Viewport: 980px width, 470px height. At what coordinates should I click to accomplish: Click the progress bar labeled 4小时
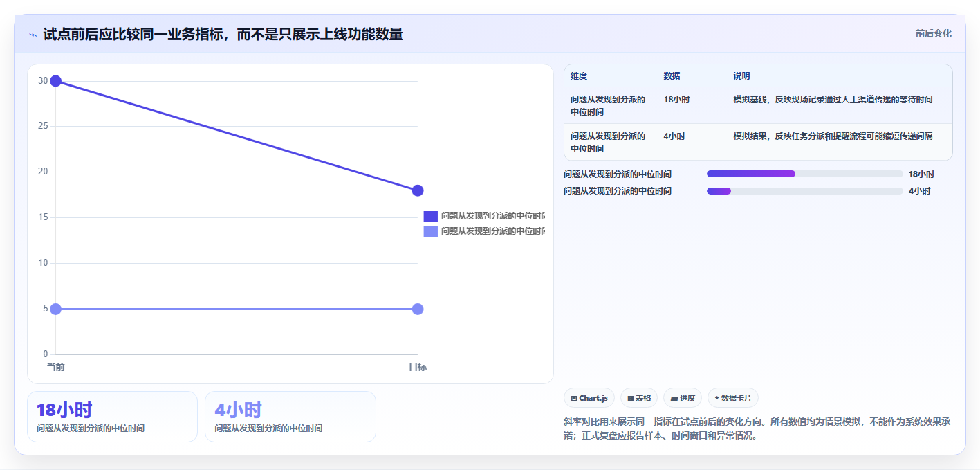tap(805, 191)
